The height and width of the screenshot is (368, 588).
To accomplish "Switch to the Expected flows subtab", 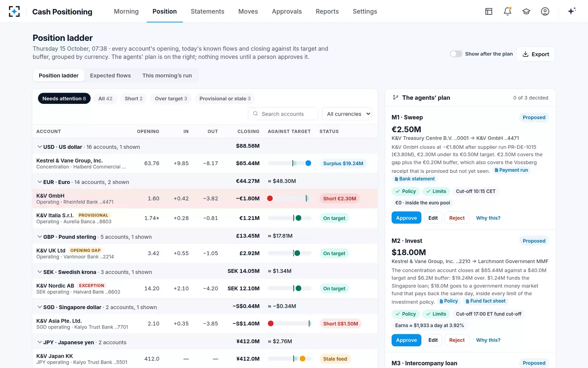I will [110, 76].
